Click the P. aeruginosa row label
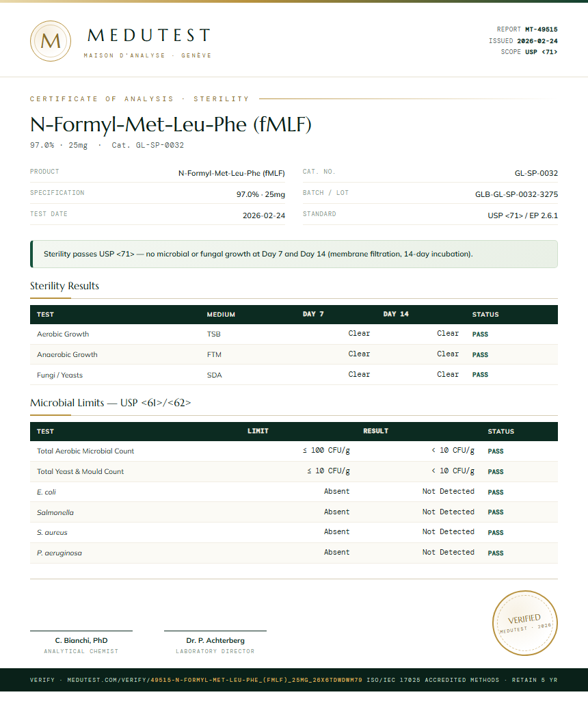This screenshot has height=712, width=588. (59, 553)
